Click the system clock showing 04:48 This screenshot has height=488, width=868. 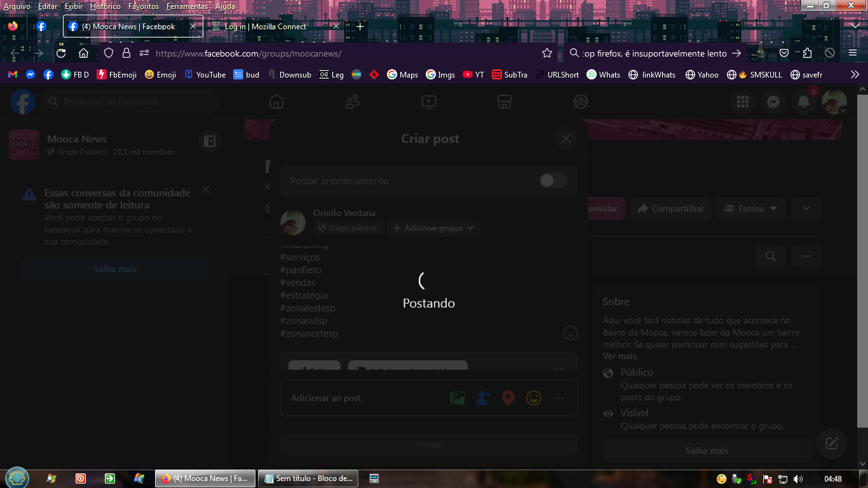point(833,478)
